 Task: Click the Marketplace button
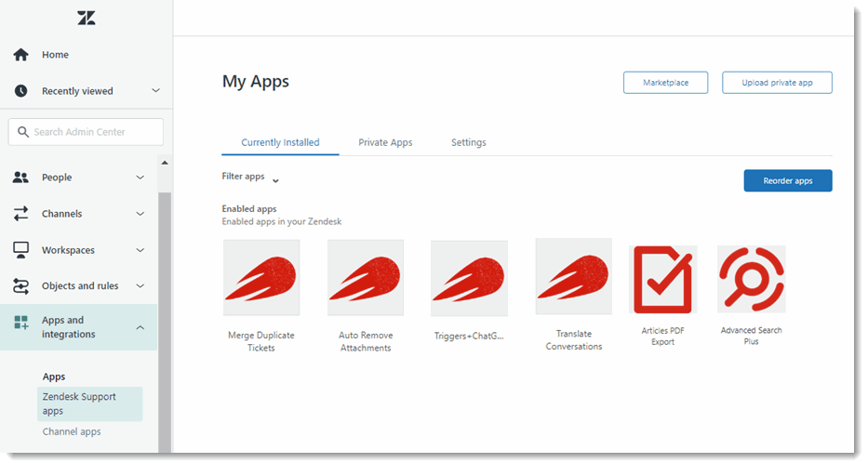665,83
